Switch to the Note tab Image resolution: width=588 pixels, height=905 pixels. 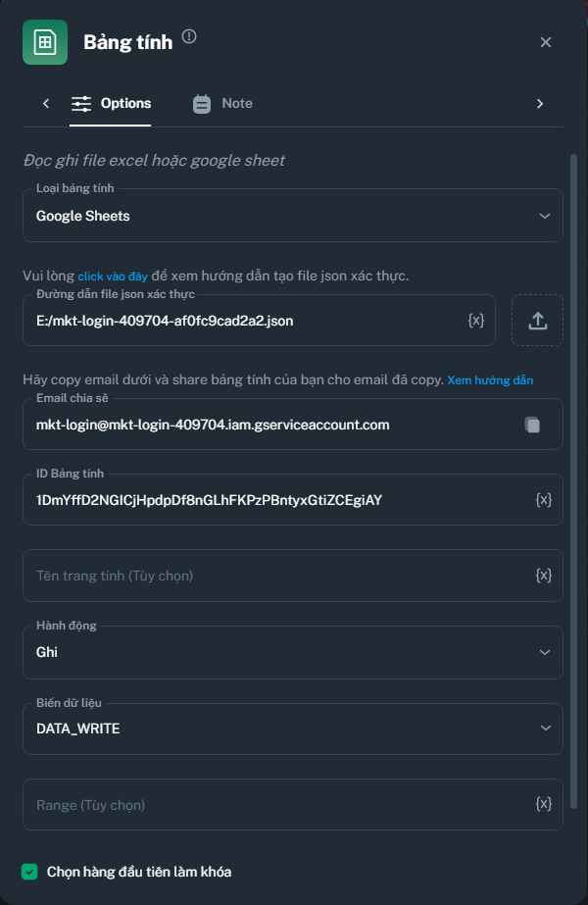pos(233,103)
